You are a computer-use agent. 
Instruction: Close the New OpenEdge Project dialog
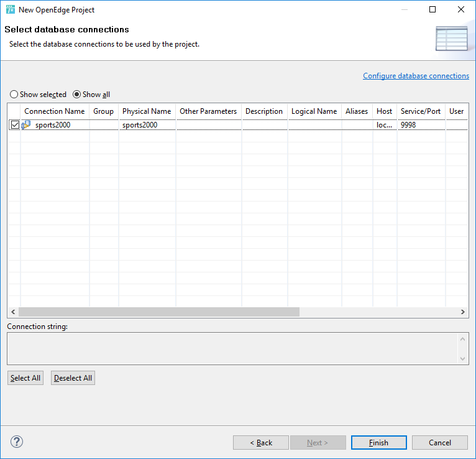coord(461,9)
